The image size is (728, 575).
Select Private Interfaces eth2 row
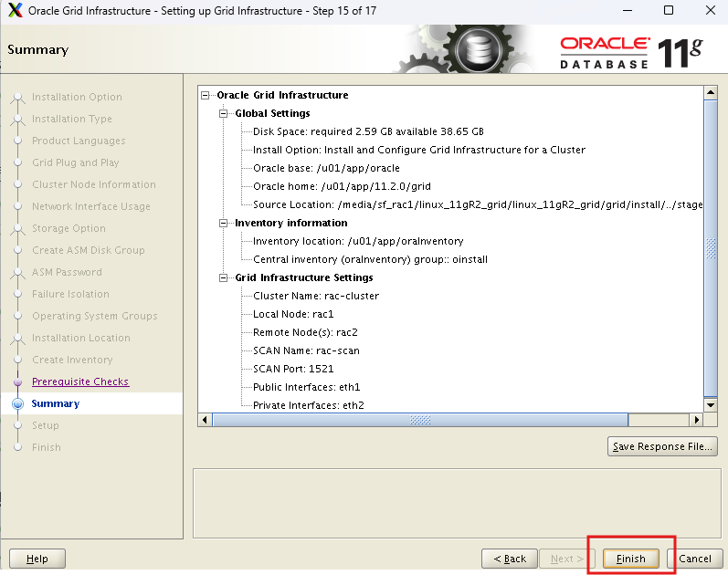pos(309,405)
